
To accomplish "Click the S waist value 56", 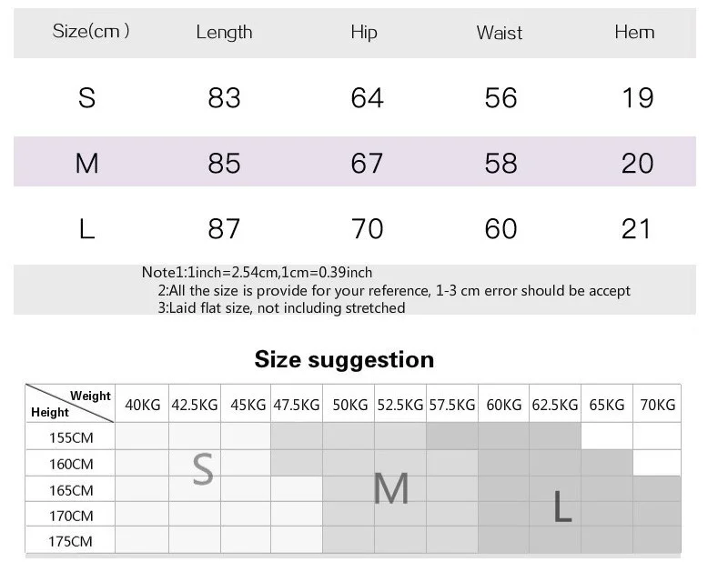I will (x=500, y=98).
